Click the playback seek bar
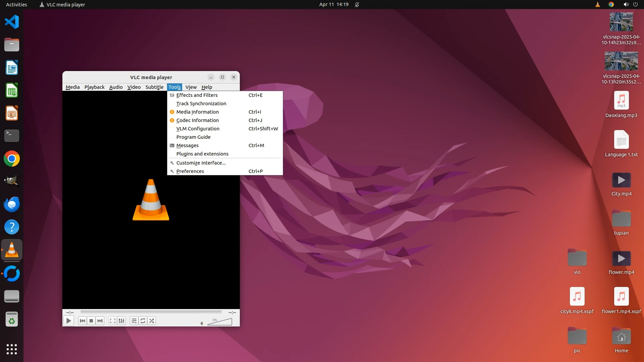 click(x=151, y=312)
